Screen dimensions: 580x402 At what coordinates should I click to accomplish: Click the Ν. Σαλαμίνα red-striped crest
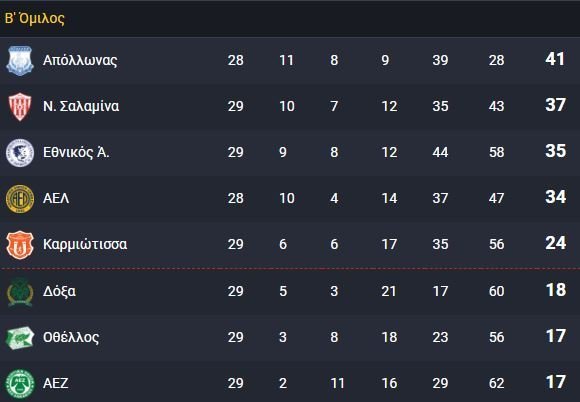pos(20,107)
